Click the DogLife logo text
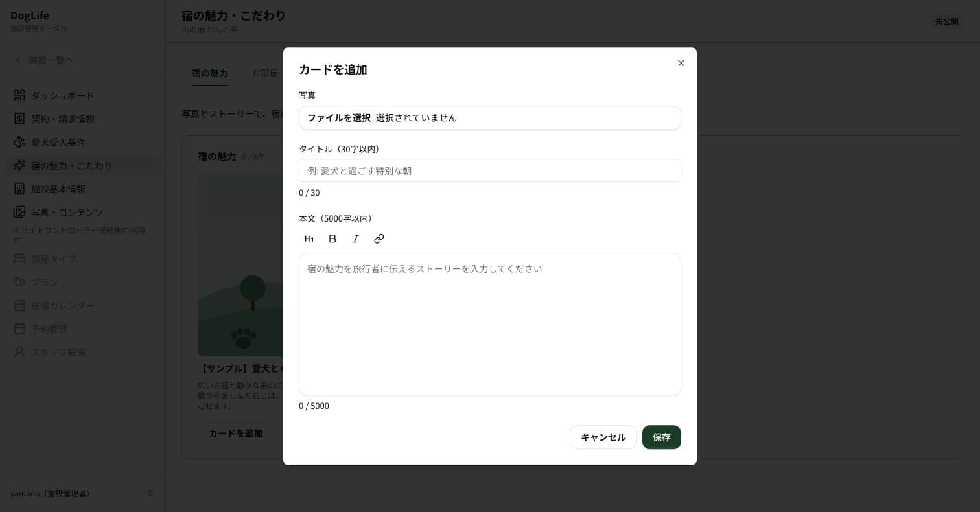 30,16
